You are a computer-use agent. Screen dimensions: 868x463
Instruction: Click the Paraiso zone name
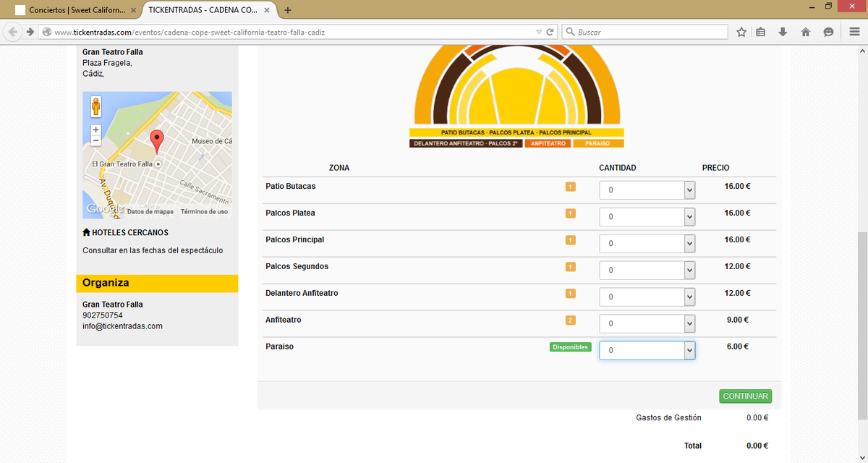tap(280, 347)
